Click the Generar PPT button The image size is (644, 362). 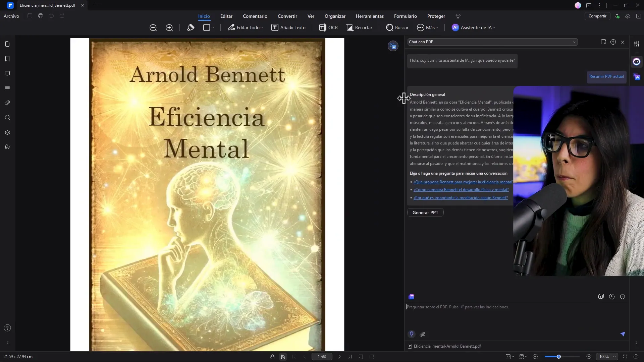(425, 213)
